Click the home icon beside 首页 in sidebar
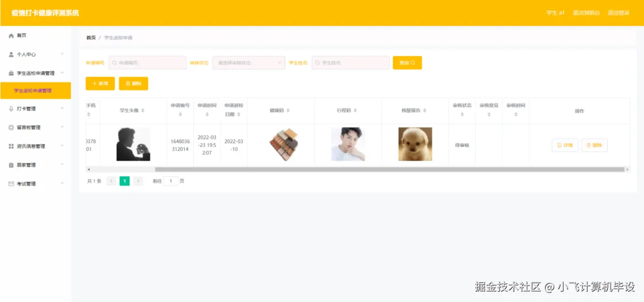The height and width of the screenshot is (302, 644). click(11, 35)
